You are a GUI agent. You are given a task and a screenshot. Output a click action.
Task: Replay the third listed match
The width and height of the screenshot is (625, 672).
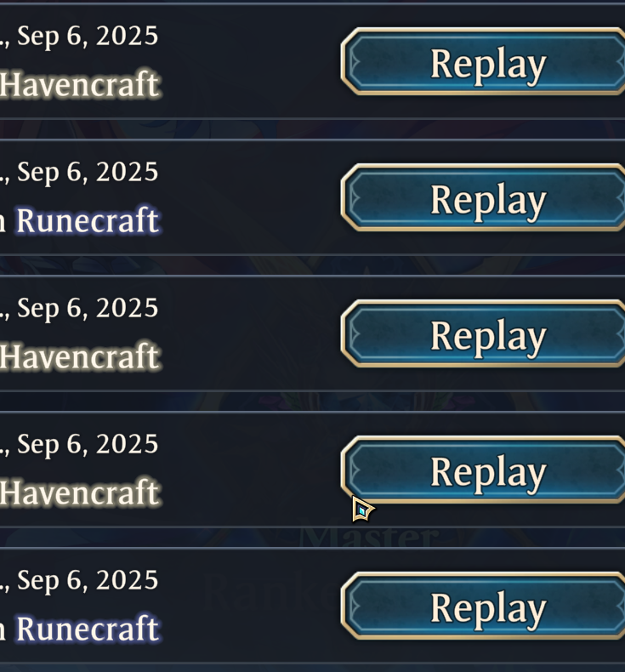(x=483, y=333)
